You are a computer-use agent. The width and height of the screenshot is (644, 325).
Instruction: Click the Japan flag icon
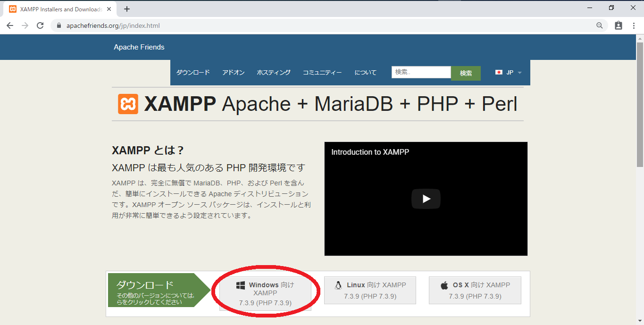pos(499,73)
